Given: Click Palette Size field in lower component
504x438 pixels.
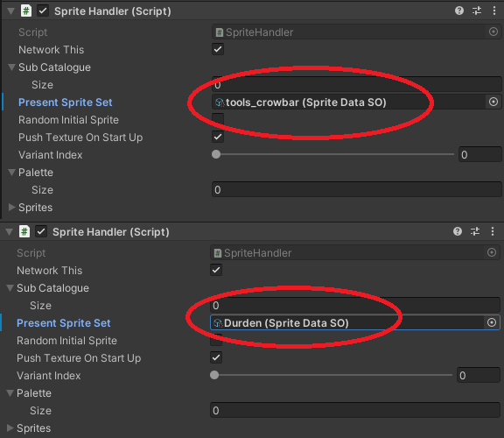Looking at the screenshot, I should pos(355,410).
